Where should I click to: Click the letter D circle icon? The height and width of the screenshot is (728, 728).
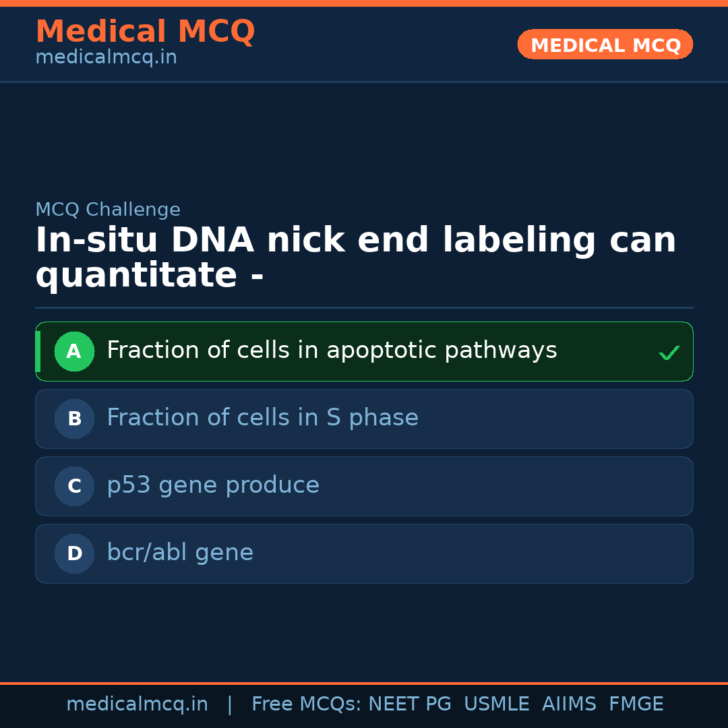click(x=74, y=553)
